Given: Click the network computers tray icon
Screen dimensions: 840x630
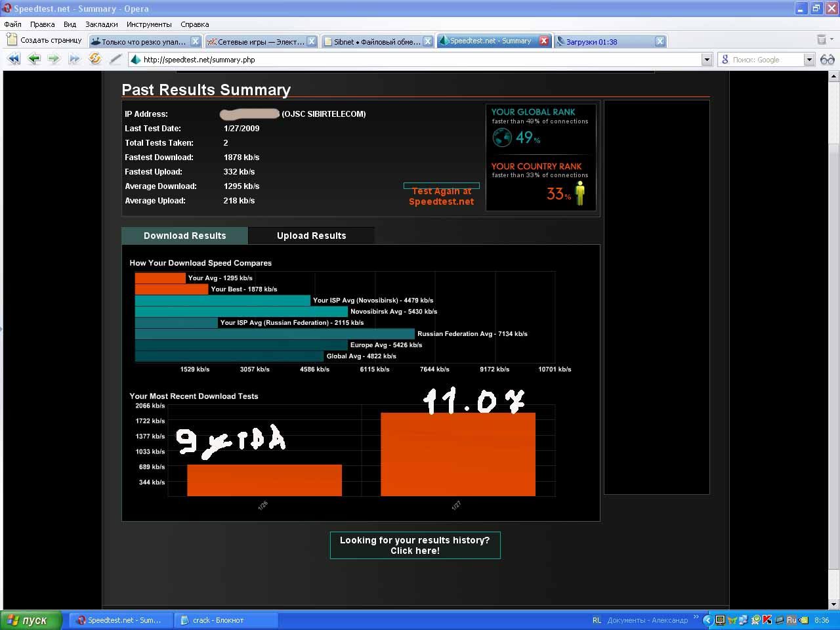Looking at the screenshot, I should (743, 620).
